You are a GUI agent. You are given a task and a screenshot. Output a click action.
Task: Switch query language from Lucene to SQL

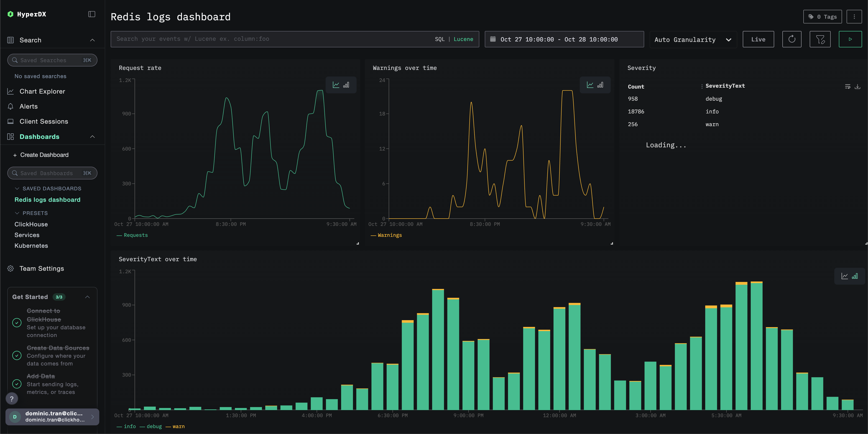pos(440,39)
